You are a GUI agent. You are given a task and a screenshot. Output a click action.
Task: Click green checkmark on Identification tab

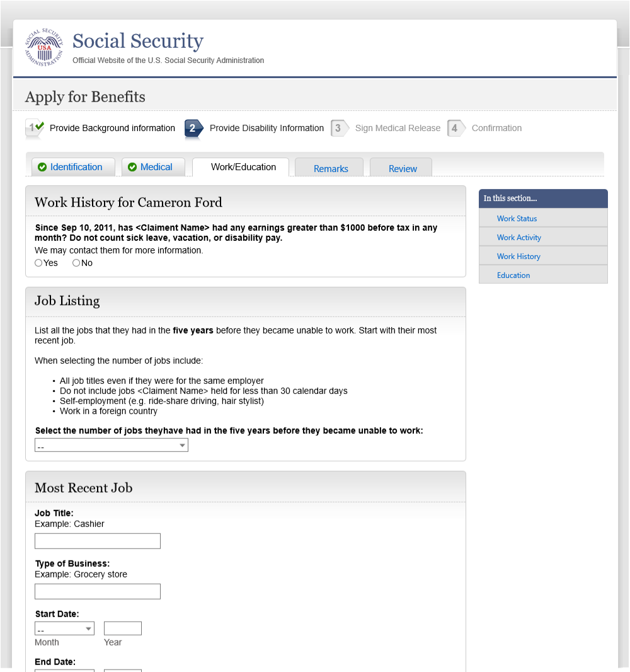pyautogui.click(x=42, y=167)
